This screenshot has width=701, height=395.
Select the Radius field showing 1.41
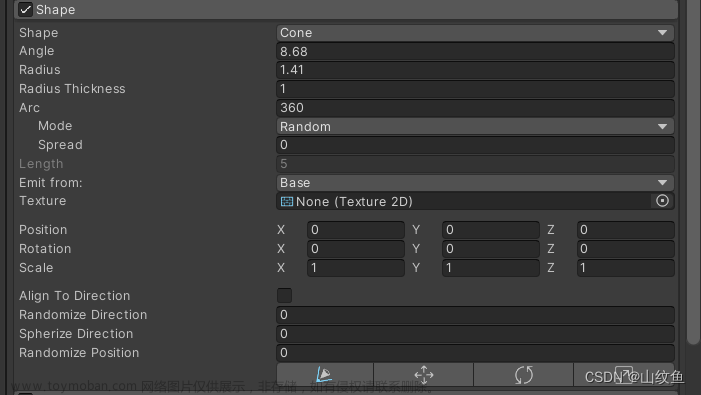(x=475, y=70)
